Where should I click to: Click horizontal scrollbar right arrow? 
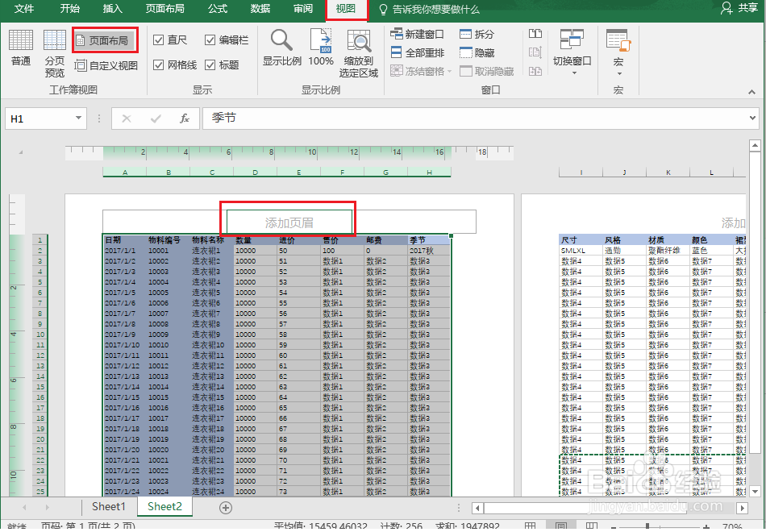[x=742, y=508]
